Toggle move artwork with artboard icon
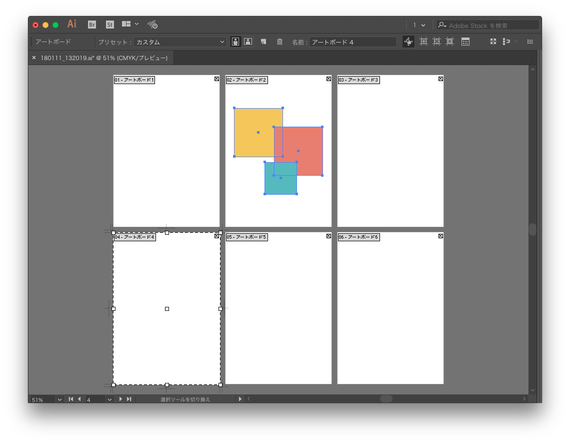Viewport: 570px width, 443px height. tap(408, 42)
